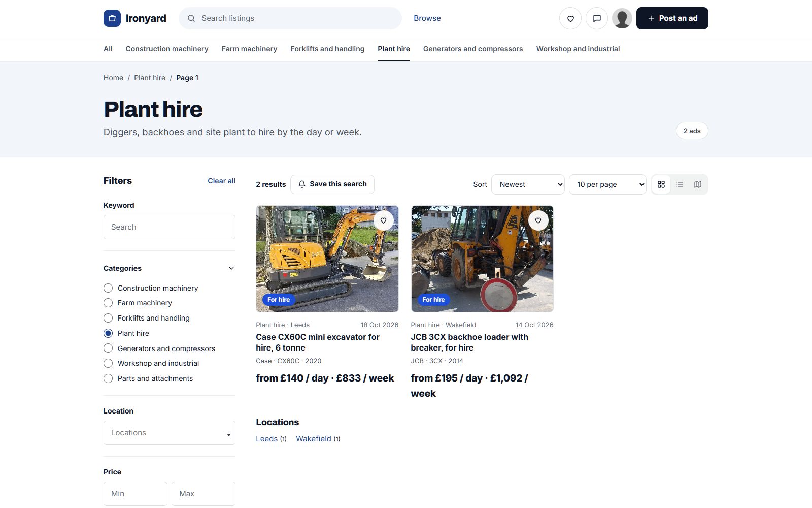Select Workshop and industrial category radio
Viewport: 812px width, 508px height.
click(108, 363)
